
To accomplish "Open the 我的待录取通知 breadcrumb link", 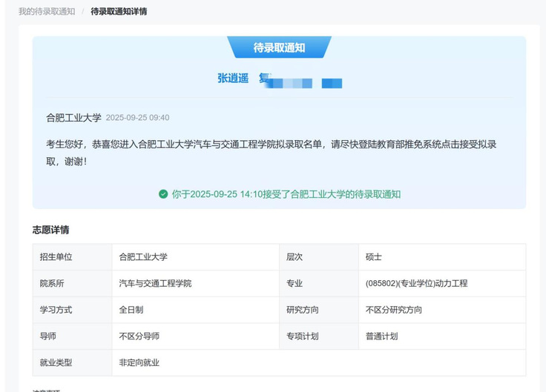I will pyautogui.click(x=47, y=11).
